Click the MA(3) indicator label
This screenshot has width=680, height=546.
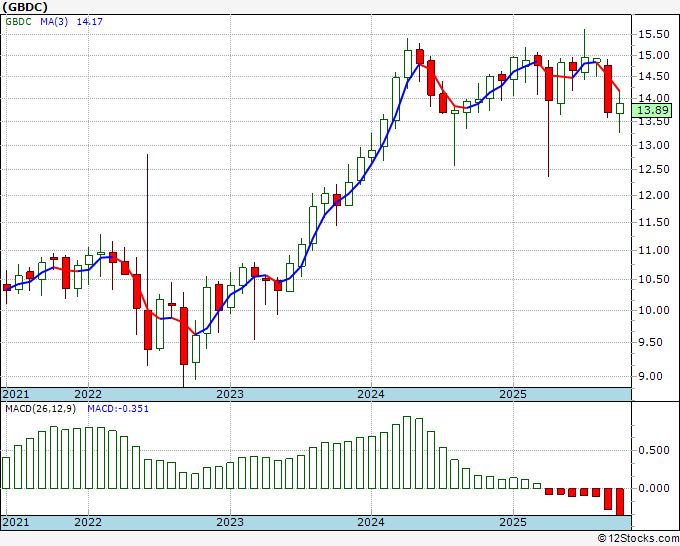pyautogui.click(x=54, y=21)
